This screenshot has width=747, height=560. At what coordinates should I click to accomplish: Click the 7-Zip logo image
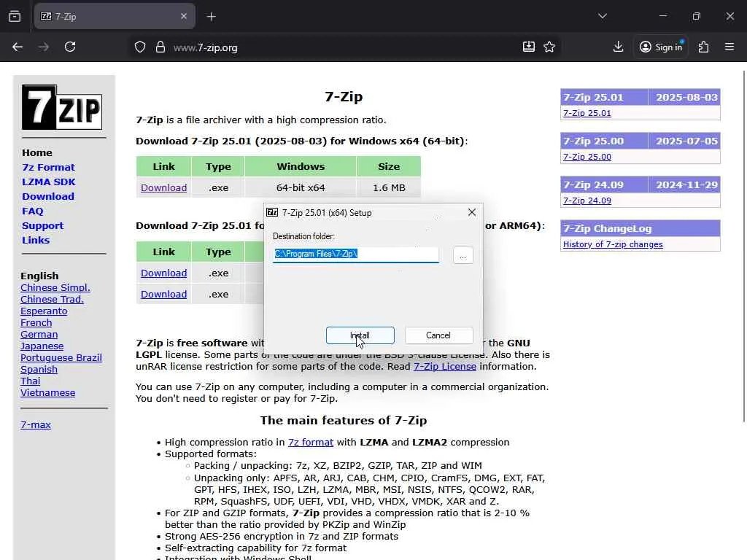pyautogui.click(x=62, y=107)
